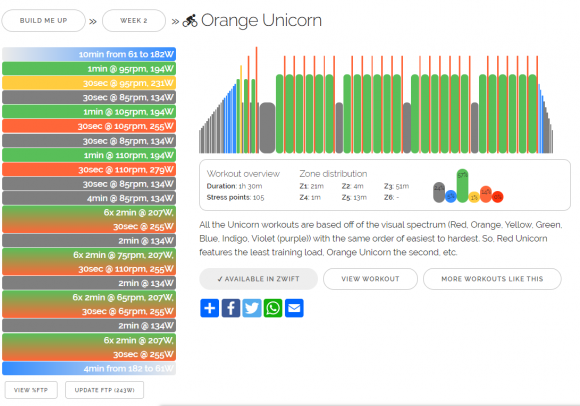Select the 10min from 61 to 182W warmup
580x406 pixels.
click(x=89, y=54)
